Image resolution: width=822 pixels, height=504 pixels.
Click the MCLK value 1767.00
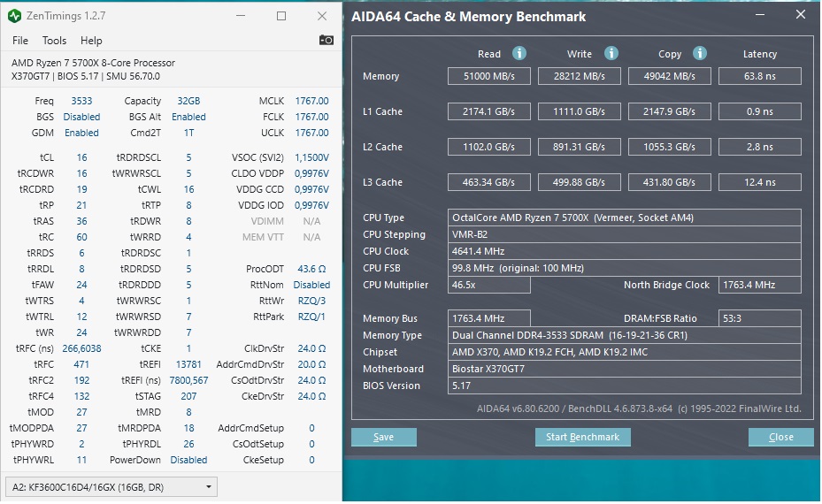click(312, 101)
